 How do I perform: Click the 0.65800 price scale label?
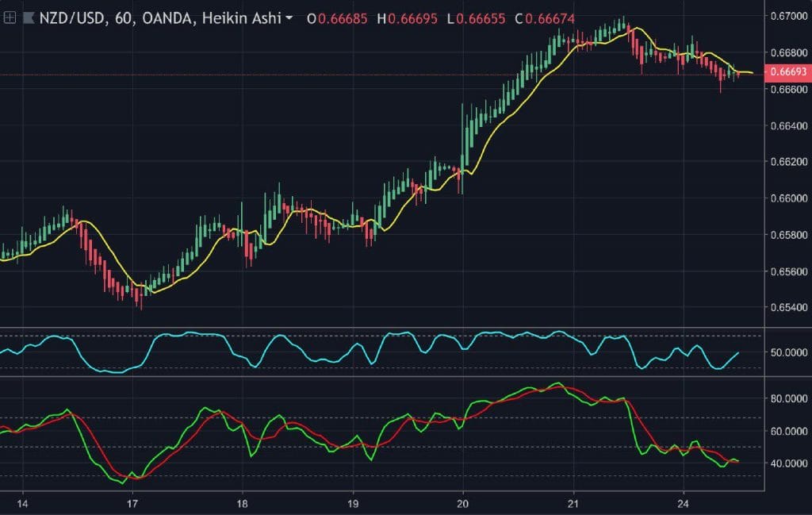[x=789, y=235]
